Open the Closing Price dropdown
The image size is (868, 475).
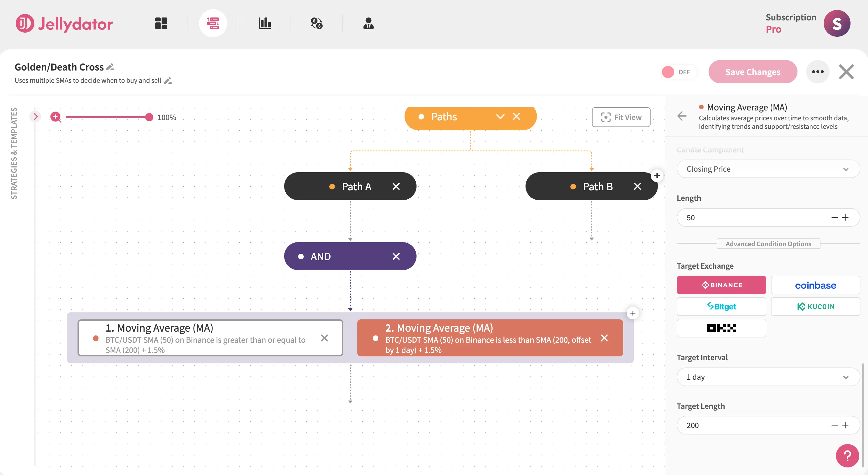click(x=768, y=169)
